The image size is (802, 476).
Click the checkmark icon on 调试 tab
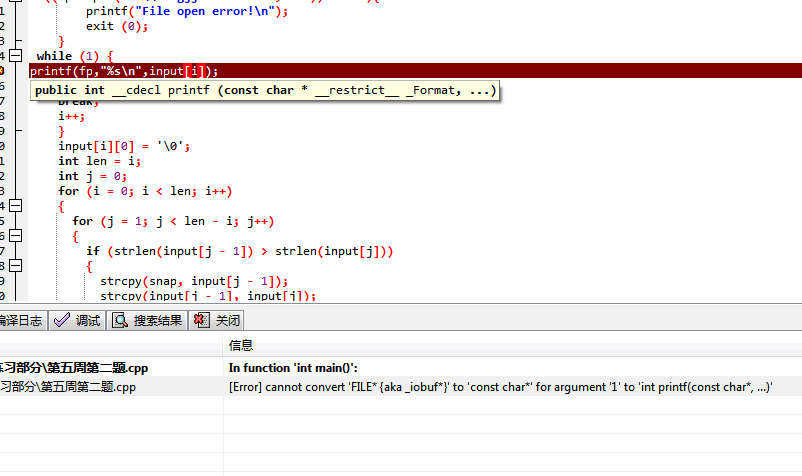62,321
